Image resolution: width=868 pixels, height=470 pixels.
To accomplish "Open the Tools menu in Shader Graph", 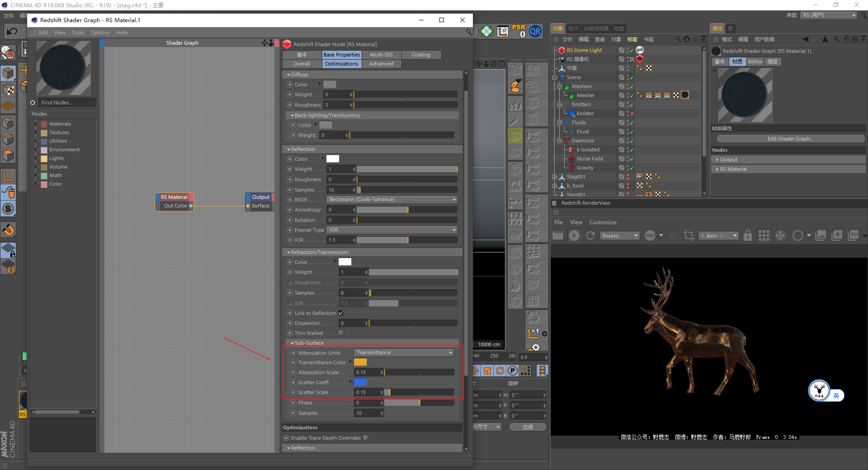I will [78, 33].
